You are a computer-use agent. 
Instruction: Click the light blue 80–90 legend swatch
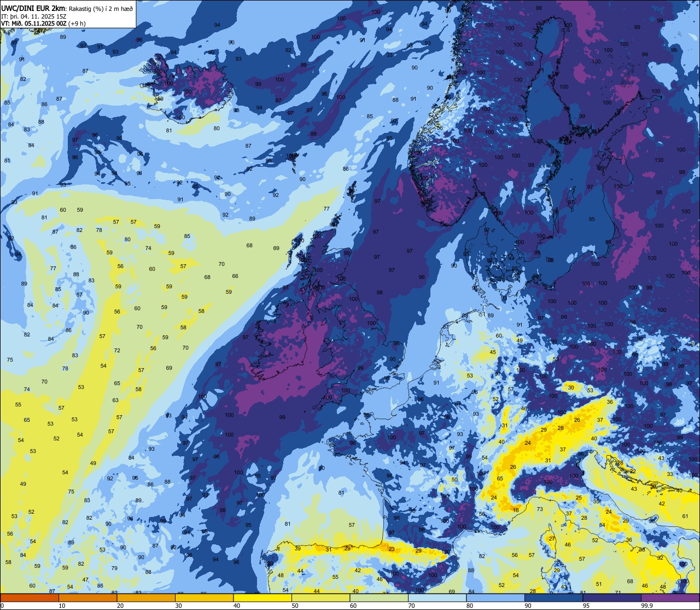(495, 598)
